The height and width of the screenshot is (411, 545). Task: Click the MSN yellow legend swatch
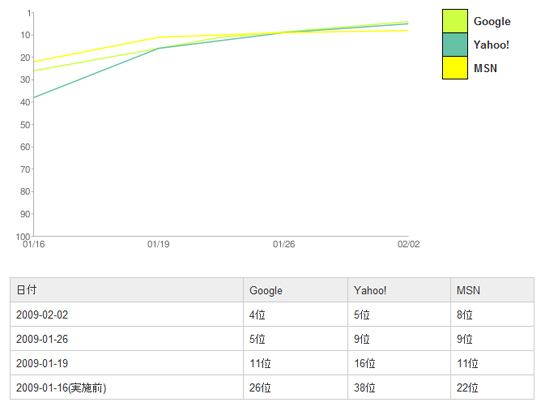tap(455, 68)
